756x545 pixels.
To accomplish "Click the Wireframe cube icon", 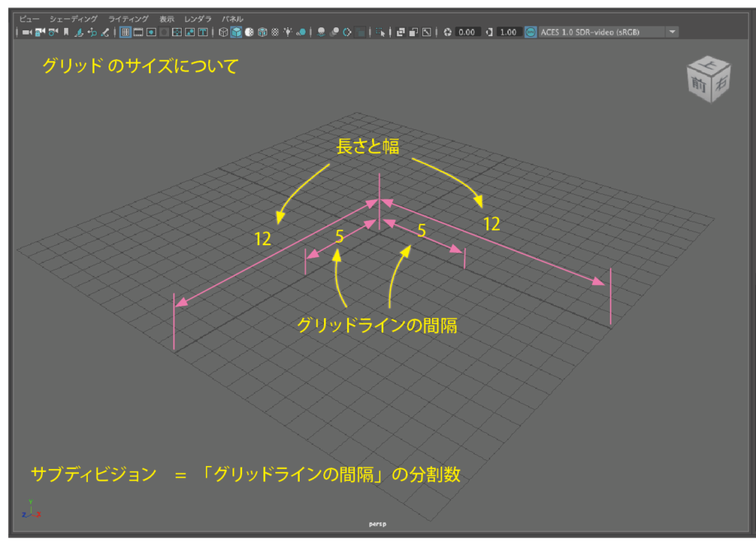I will [223, 32].
